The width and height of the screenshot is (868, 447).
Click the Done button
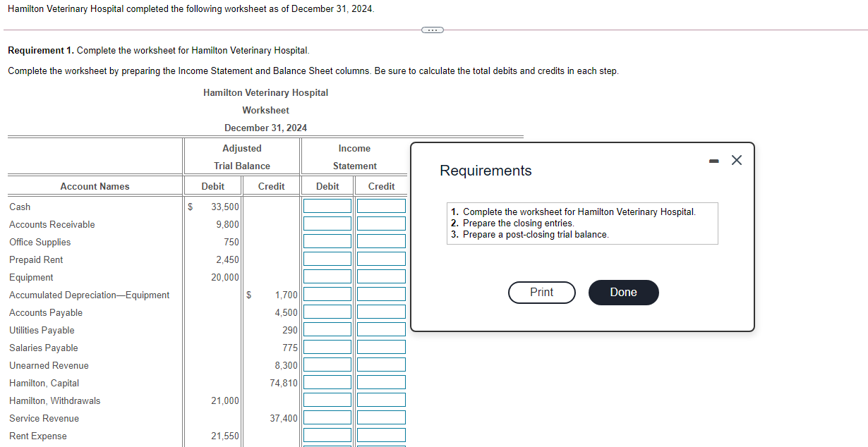623,292
